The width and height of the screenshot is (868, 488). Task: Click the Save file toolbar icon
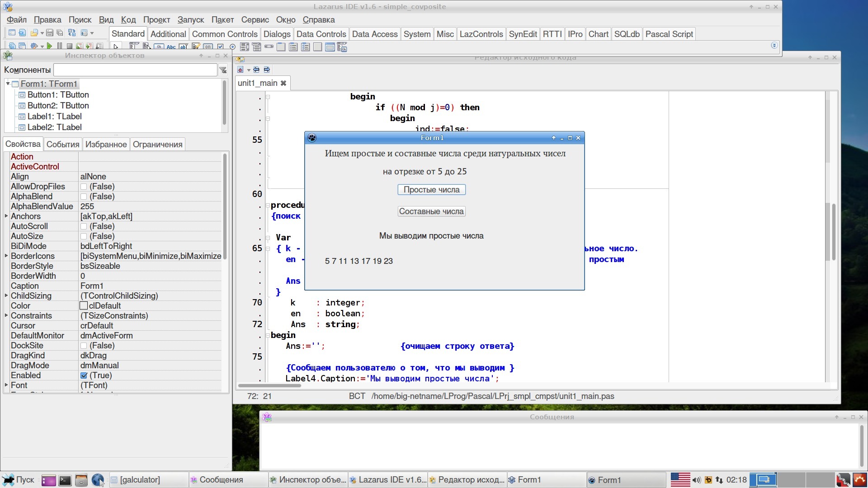50,33
